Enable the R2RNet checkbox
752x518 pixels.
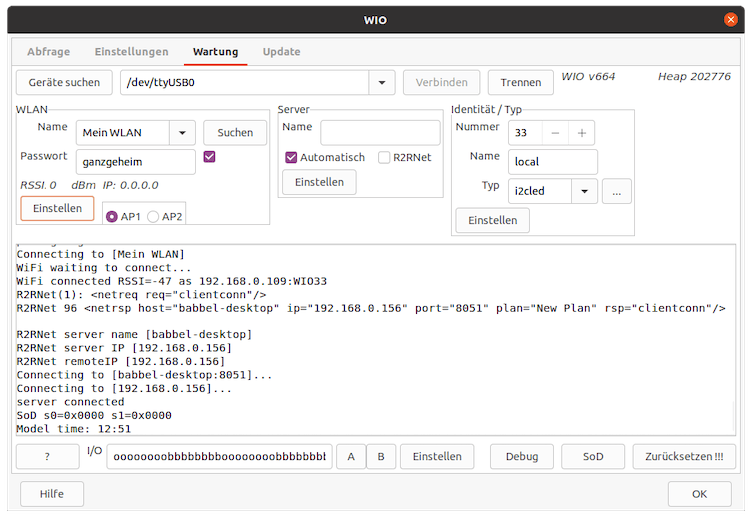click(385, 157)
